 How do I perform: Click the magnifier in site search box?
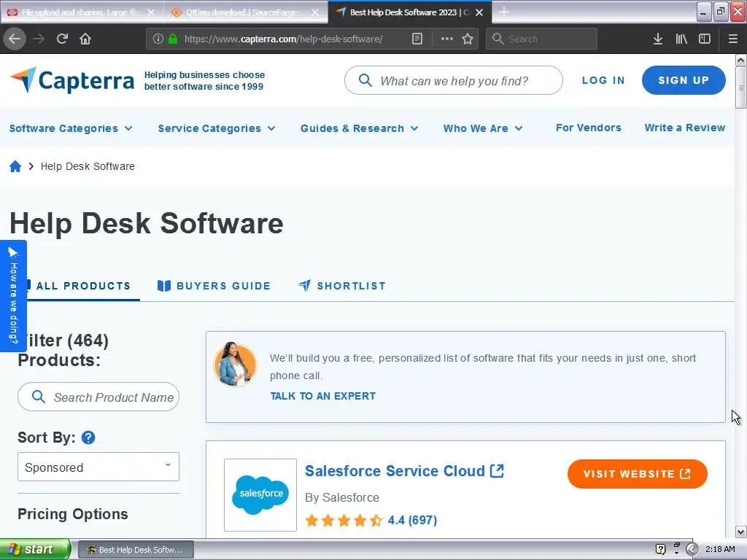365,80
